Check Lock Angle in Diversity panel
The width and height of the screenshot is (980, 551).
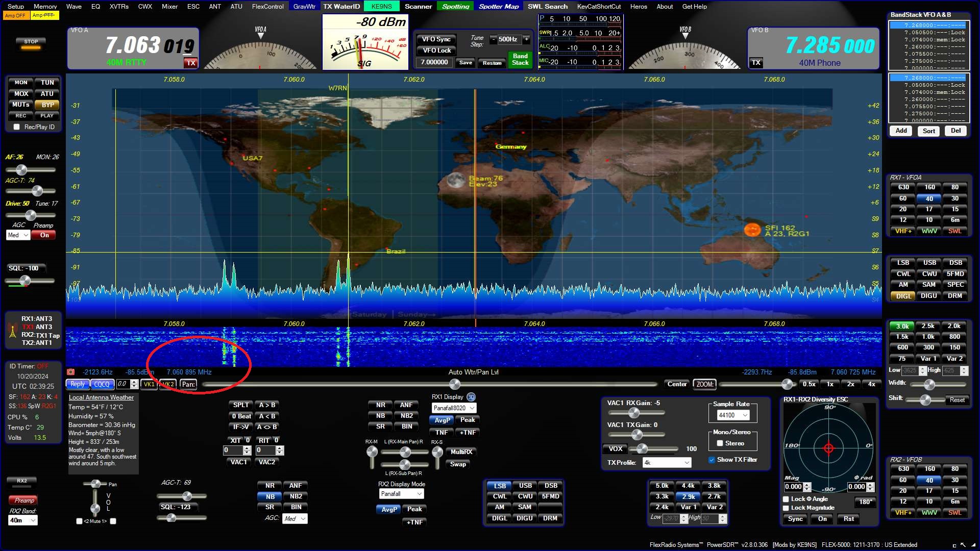[x=786, y=499]
